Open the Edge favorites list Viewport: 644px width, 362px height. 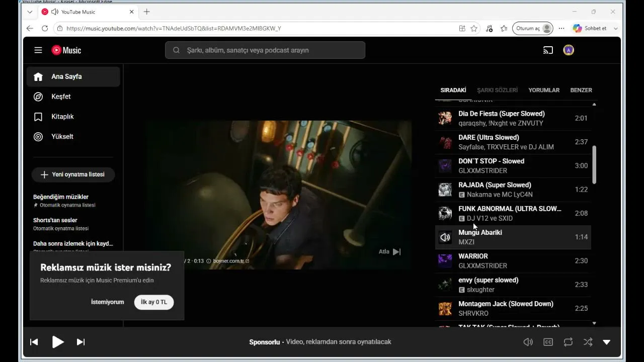tap(504, 29)
